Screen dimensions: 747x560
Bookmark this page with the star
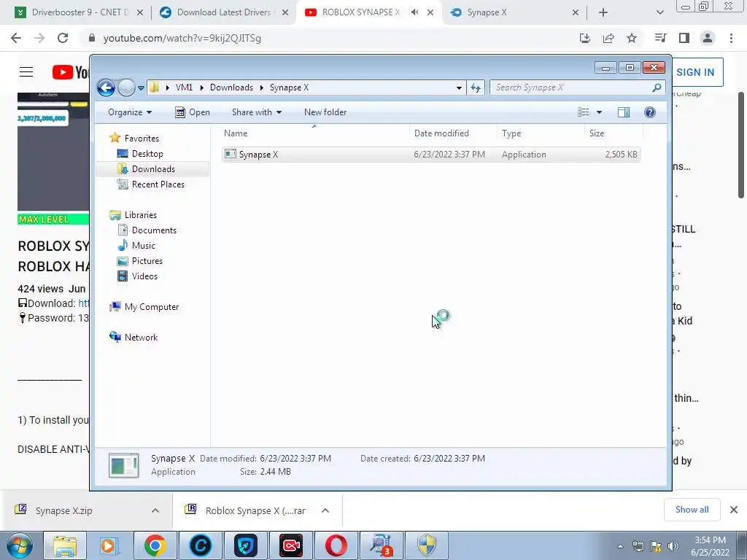pos(632,38)
